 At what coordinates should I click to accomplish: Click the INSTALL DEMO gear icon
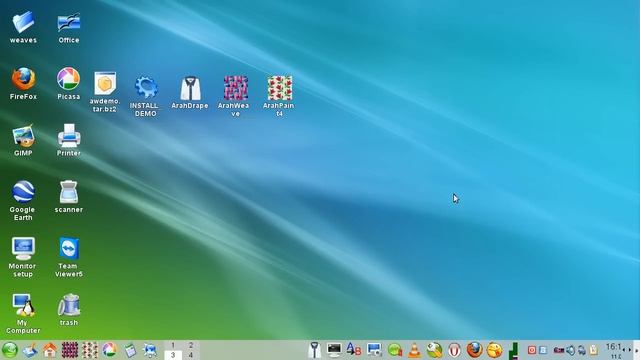146,87
